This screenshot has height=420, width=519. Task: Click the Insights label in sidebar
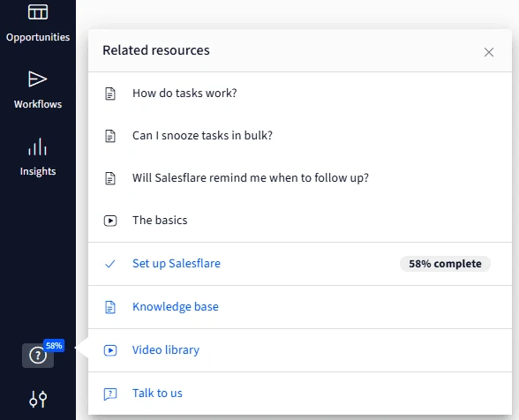pyautogui.click(x=38, y=171)
